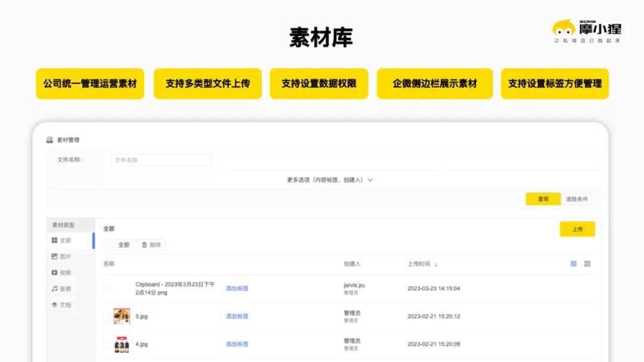644x362 pixels.
Task: Select the 文档 category icon
Action: [53, 304]
